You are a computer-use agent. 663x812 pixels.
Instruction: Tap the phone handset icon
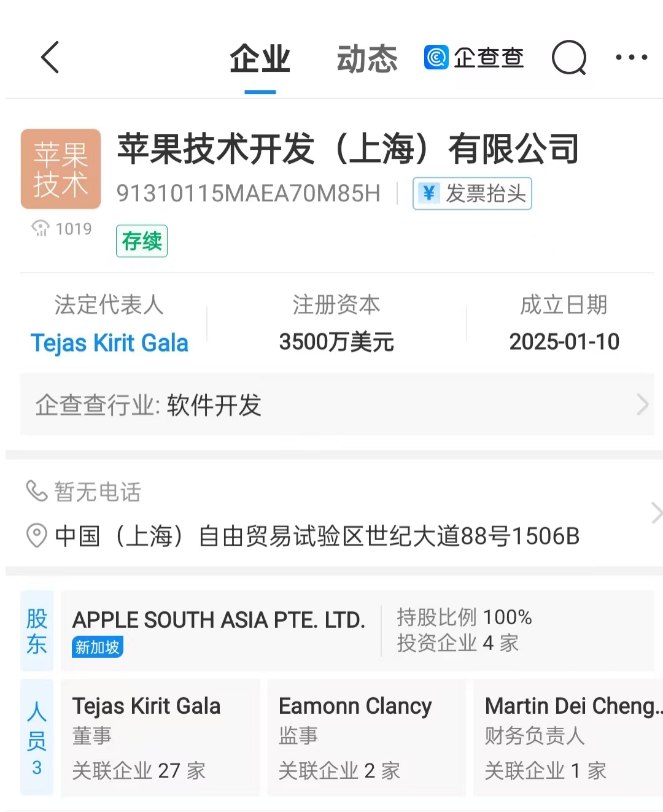37,491
